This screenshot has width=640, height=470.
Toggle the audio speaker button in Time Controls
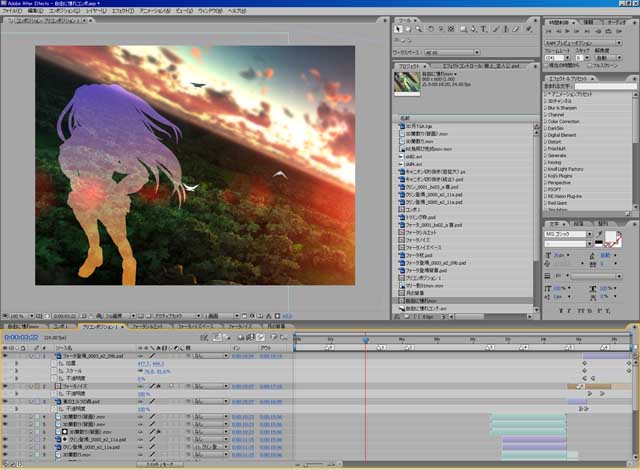point(598,31)
